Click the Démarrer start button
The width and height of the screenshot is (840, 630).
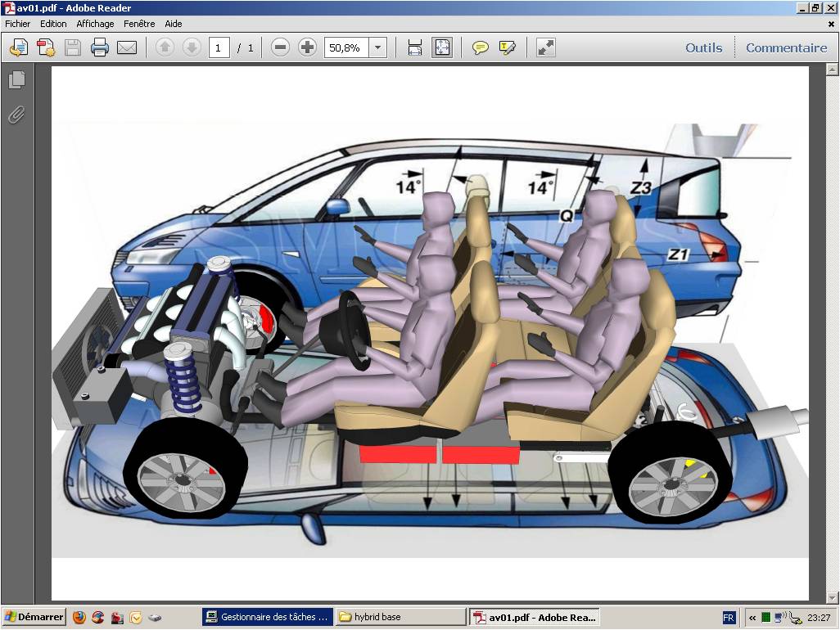[x=34, y=617]
